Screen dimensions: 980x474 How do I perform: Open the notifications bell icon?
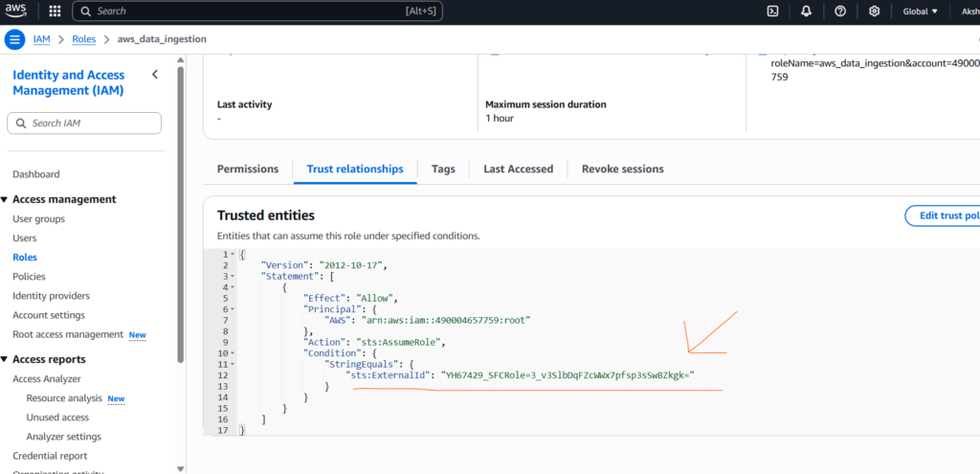point(806,11)
